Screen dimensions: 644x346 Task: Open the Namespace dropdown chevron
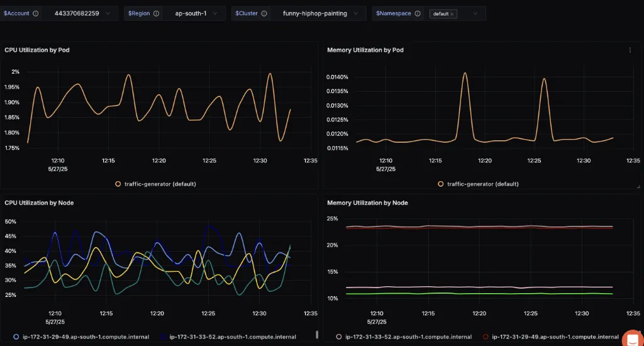(x=474, y=13)
